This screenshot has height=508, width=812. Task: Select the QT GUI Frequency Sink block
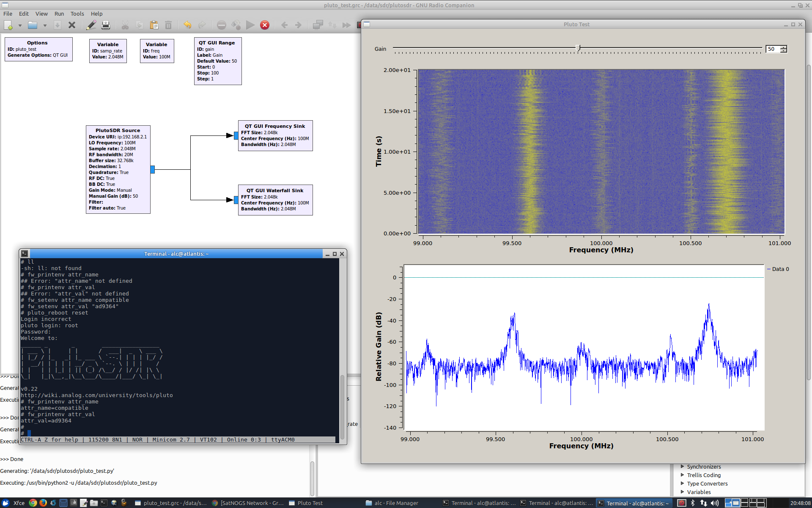[x=275, y=135]
